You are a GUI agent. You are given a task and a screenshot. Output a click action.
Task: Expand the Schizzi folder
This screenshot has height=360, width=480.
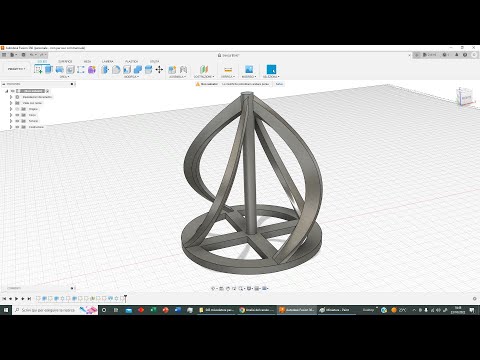point(11,121)
